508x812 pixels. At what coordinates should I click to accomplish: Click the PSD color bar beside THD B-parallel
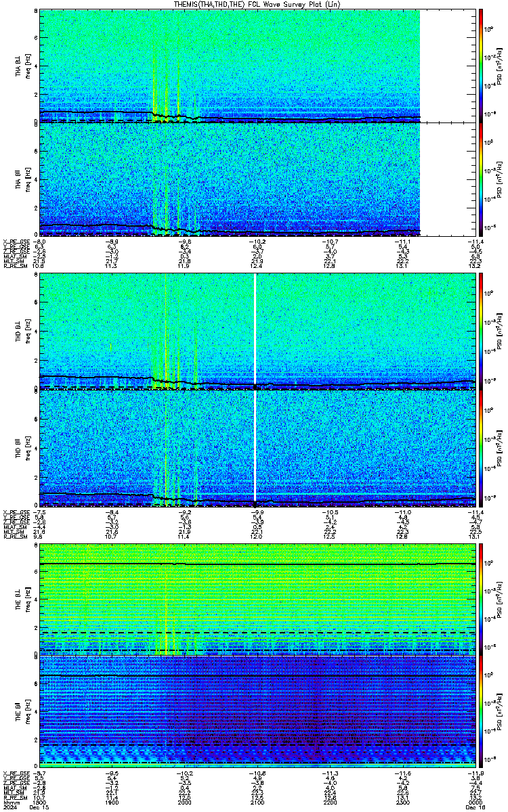coord(481,449)
